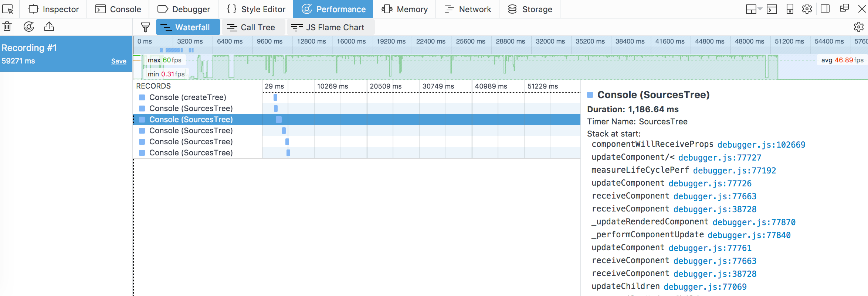Open the Storage tab

(530, 9)
